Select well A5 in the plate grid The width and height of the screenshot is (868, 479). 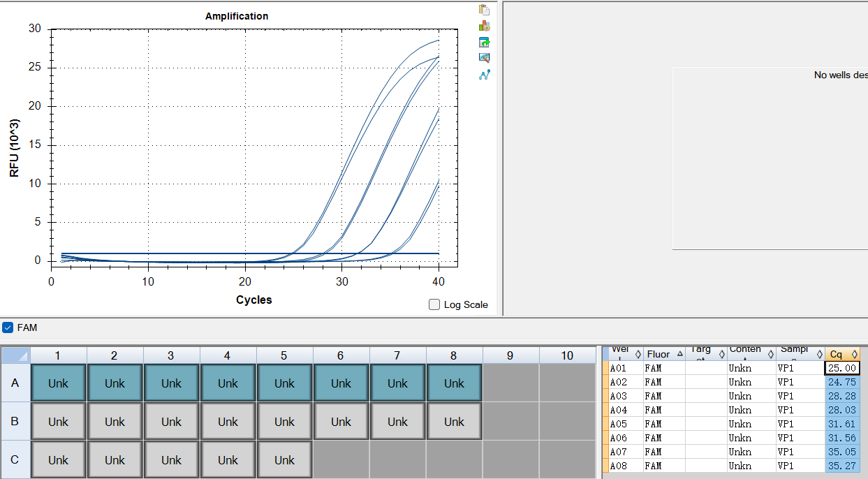click(285, 383)
